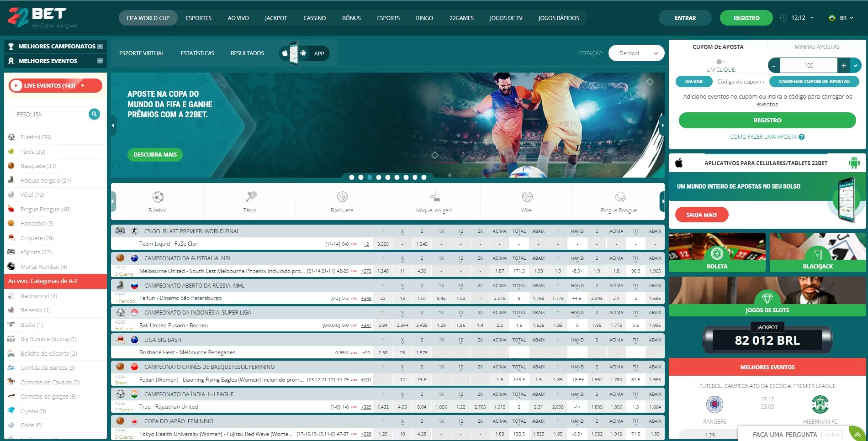
Task: Open Futebol (39) in sidebar
Action: click(36, 137)
